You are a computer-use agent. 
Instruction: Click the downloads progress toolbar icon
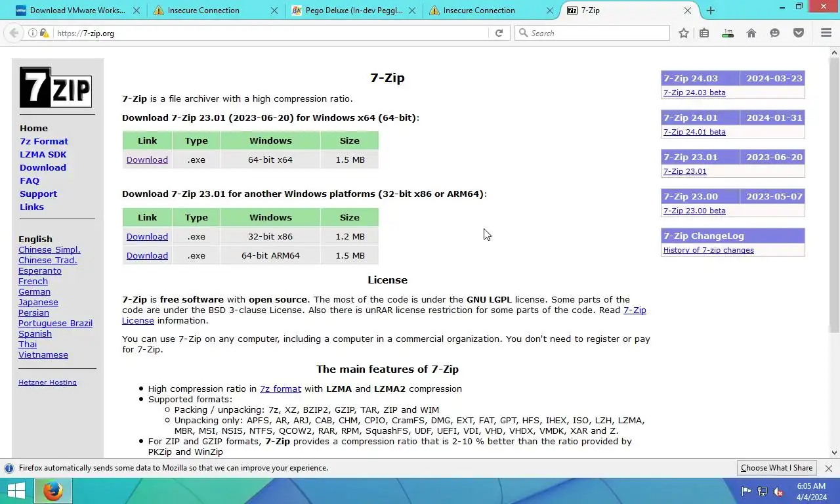click(x=728, y=33)
